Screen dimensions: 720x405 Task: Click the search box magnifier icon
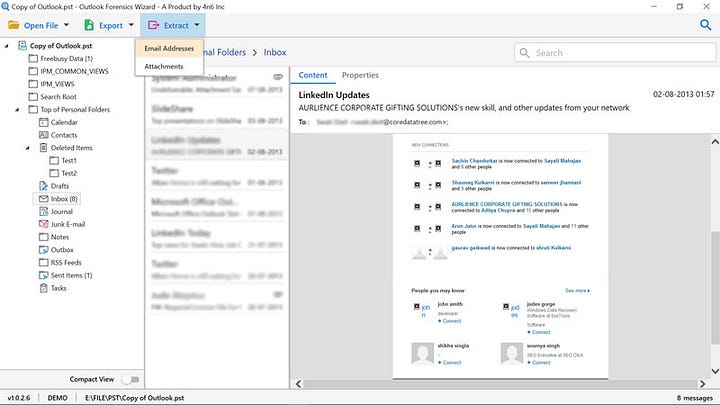[524, 53]
